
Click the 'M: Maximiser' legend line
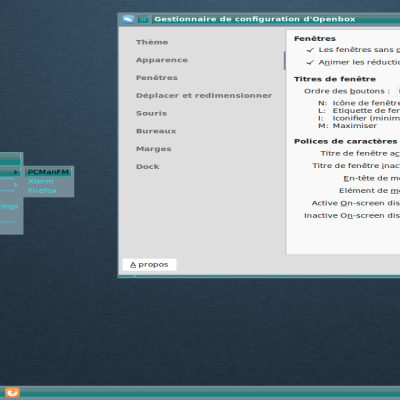point(347,126)
